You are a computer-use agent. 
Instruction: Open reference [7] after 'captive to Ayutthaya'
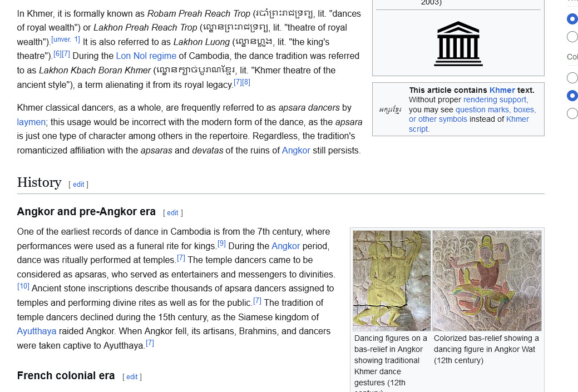point(150,344)
